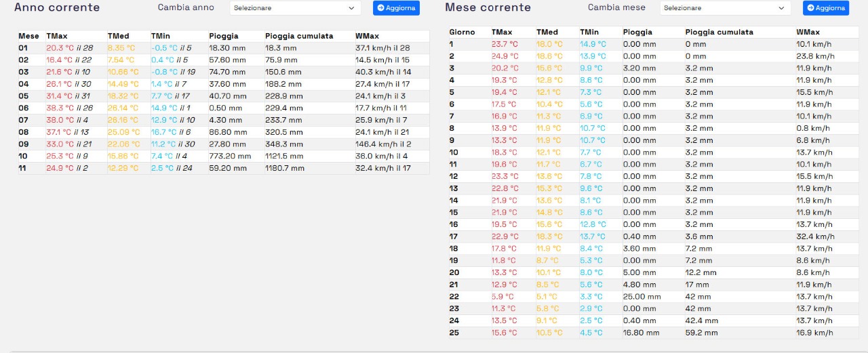
Task: Click the 25.00 mm rainfall cell for day 22
Action: [642, 297]
